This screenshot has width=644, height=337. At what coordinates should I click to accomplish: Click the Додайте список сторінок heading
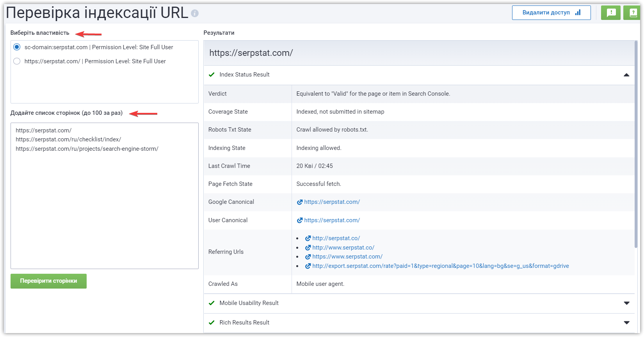click(x=66, y=113)
